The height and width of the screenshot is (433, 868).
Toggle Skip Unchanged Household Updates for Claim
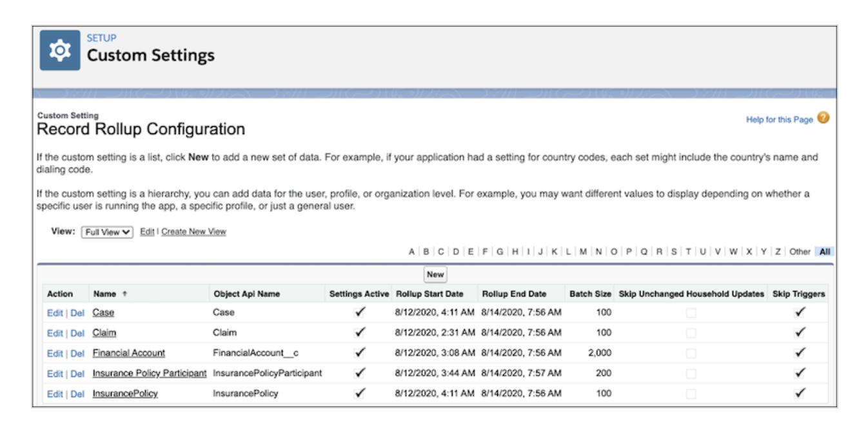tap(691, 333)
